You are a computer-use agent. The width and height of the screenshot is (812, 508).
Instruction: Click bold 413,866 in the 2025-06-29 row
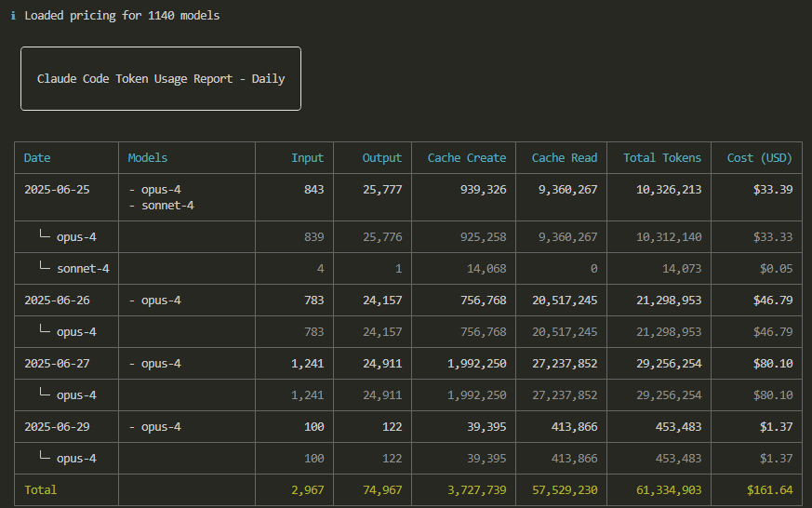coord(574,427)
